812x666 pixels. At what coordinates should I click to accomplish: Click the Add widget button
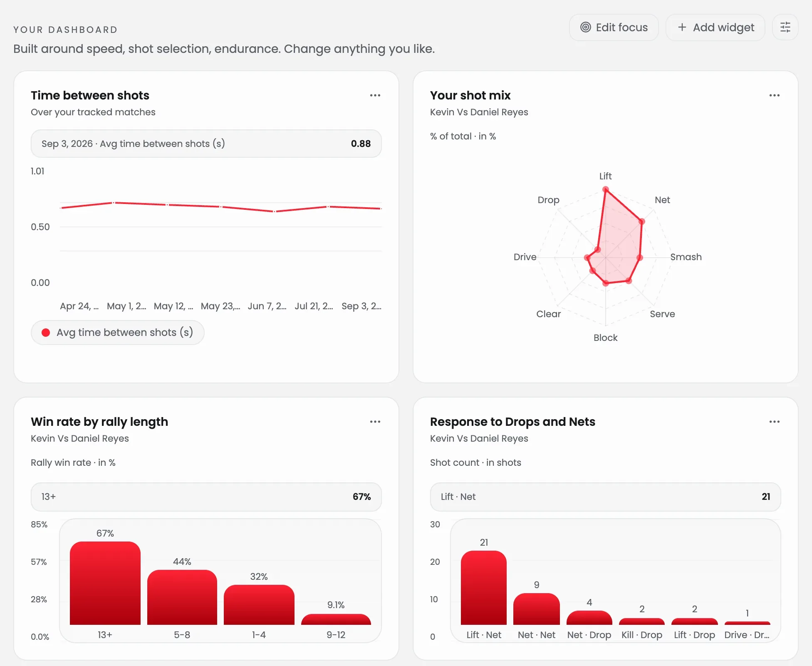[x=715, y=27]
